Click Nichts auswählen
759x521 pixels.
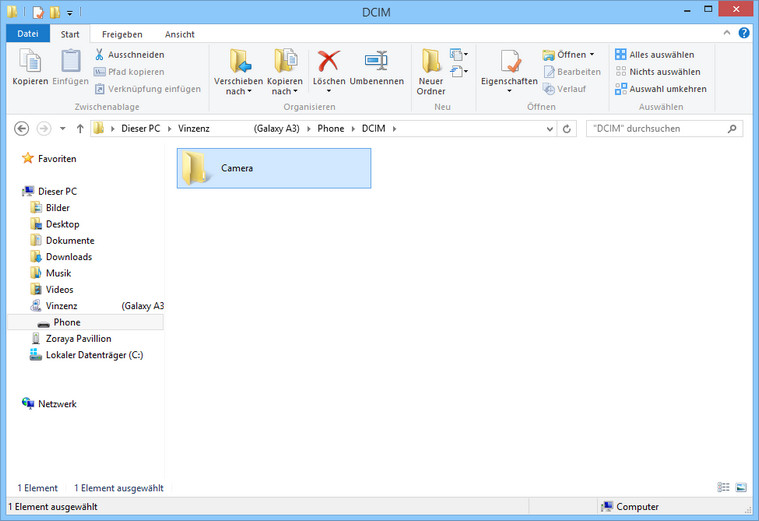pyautogui.click(x=657, y=72)
